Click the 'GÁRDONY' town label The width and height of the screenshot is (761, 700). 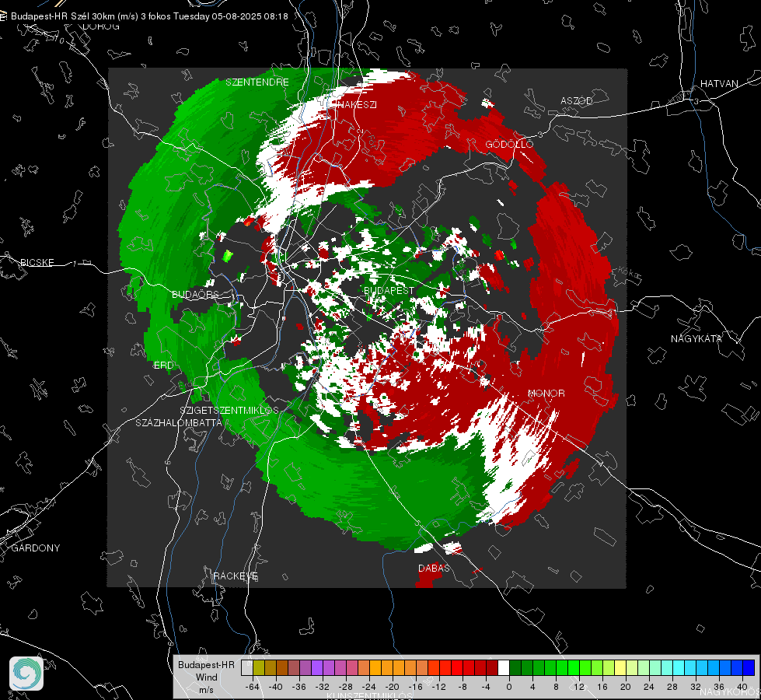click(36, 548)
